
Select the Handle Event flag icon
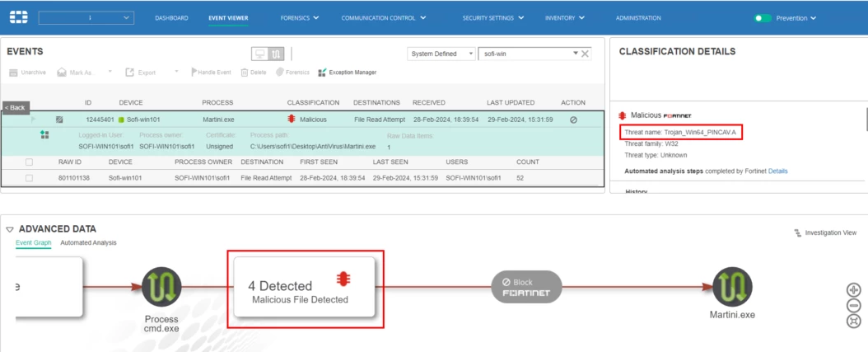194,72
